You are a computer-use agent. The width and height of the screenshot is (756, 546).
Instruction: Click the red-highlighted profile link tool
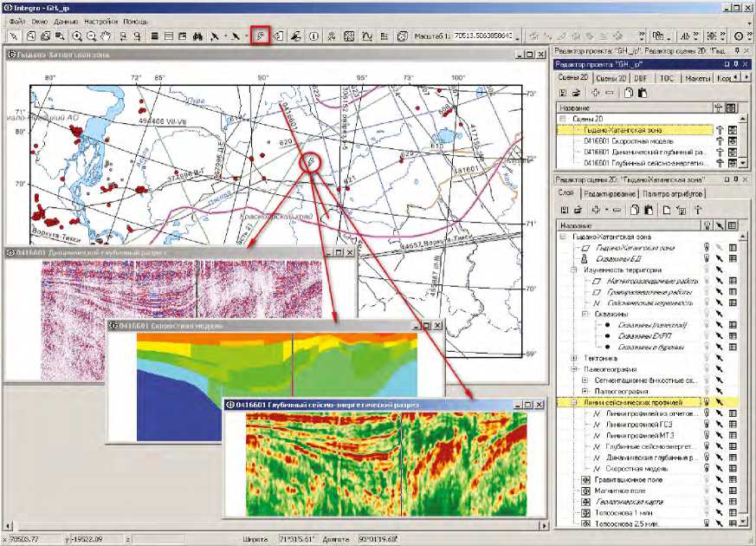click(261, 36)
